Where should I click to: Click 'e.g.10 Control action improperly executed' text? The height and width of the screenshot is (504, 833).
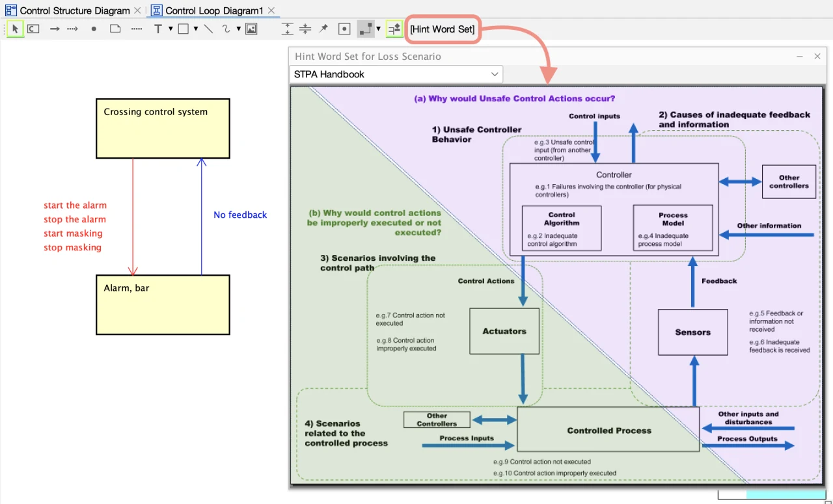[x=554, y=473]
